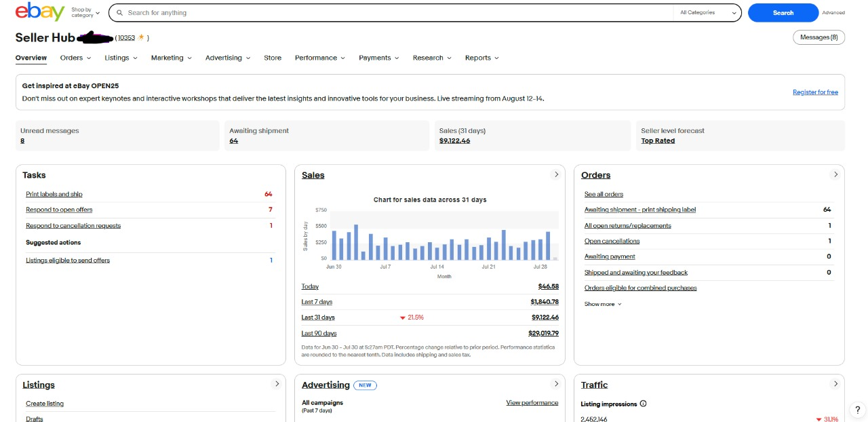This screenshot has height=422, width=868.
Task: Click the NEW badge beside Advertising
Action: pyautogui.click(x=366, y=385)
